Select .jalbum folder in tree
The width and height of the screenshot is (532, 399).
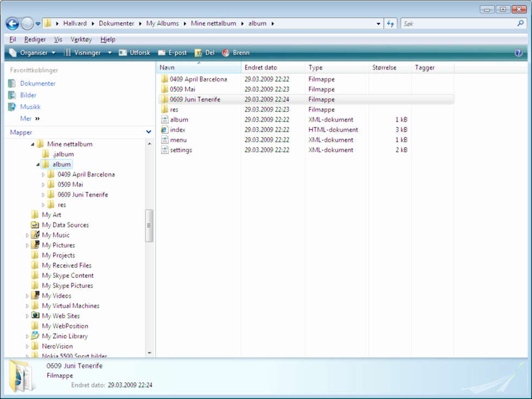[63, 154]
